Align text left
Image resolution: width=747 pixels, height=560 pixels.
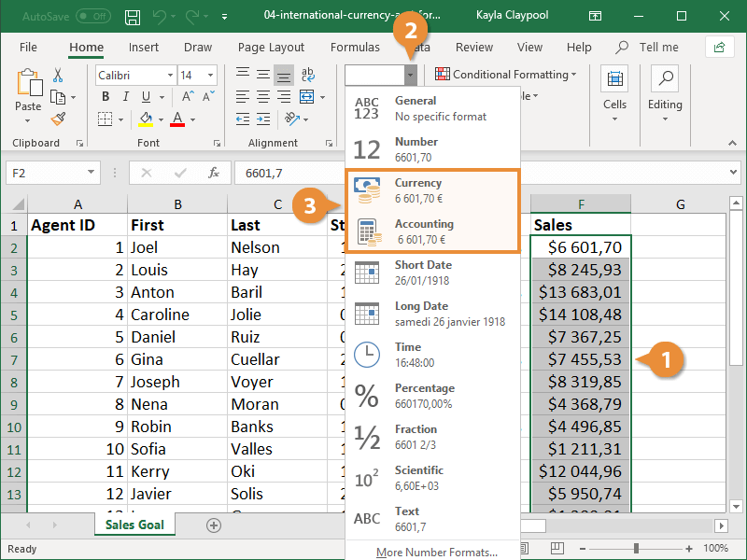pos(243,97)
